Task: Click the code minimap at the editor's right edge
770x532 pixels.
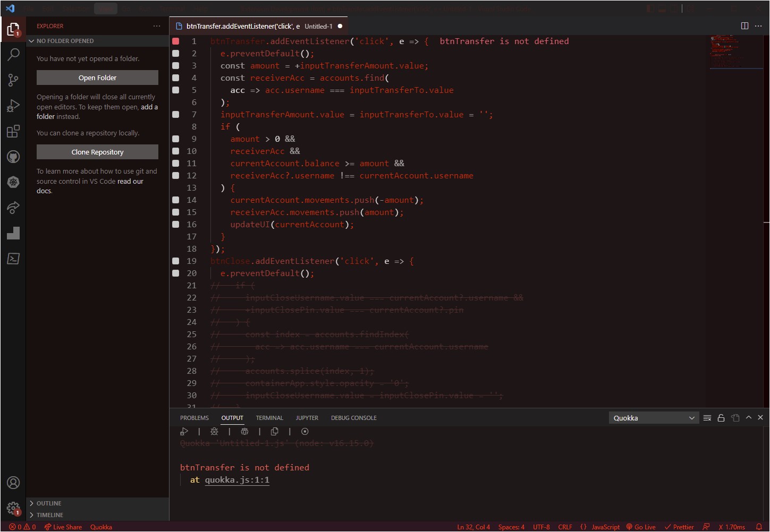Action: tap(735, 52)
